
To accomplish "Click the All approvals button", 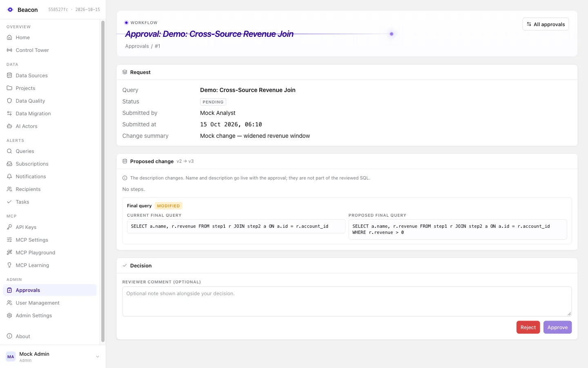I will pos(546,24).
